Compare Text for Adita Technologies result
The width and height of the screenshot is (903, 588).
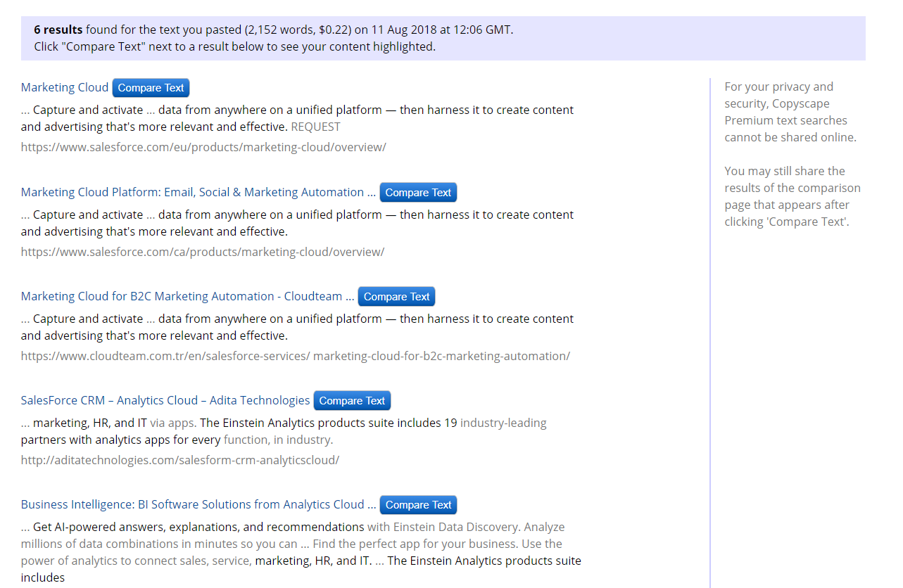click(352, 400)
